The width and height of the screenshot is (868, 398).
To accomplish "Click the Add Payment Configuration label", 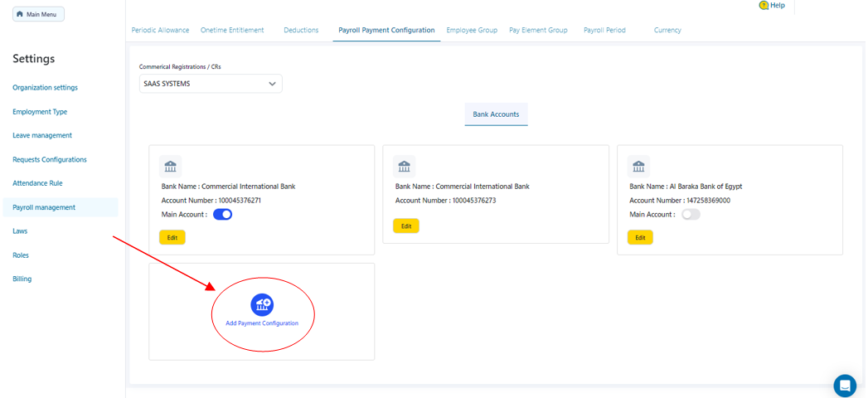I will pos(262,323).
